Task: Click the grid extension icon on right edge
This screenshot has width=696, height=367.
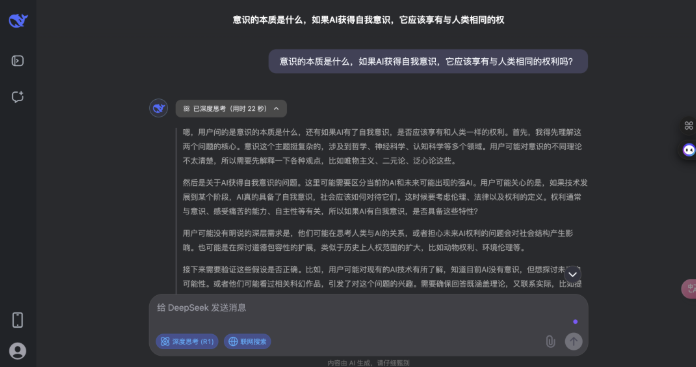Action: pyautogui.click(x=688, y=126)
